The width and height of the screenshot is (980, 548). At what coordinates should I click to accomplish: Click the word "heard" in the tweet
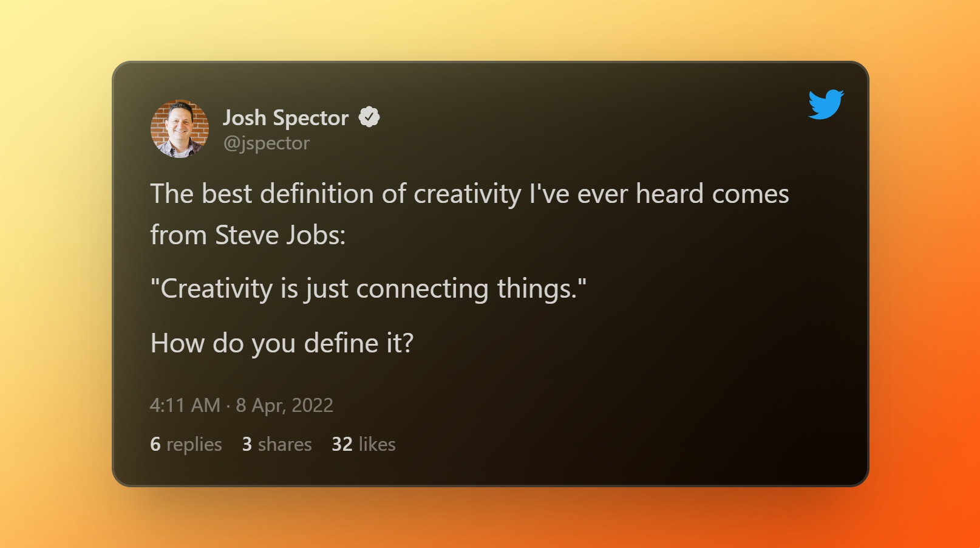click(669, 194)
